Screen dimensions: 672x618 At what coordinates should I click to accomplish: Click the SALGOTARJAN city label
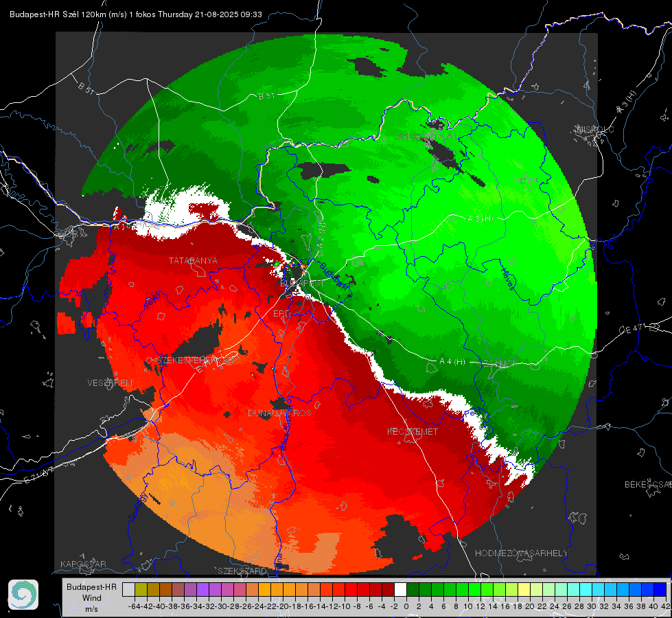[428, 137]
